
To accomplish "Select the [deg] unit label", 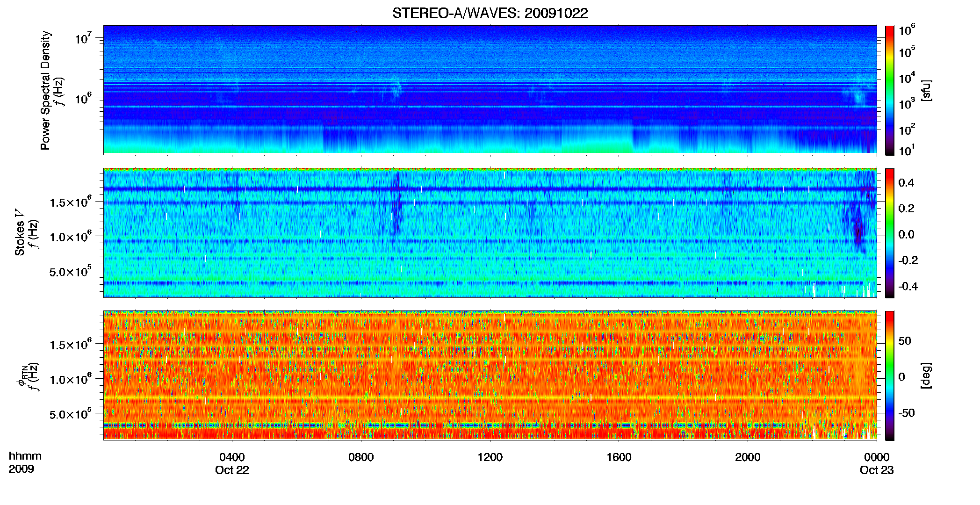I will [926, 375].
